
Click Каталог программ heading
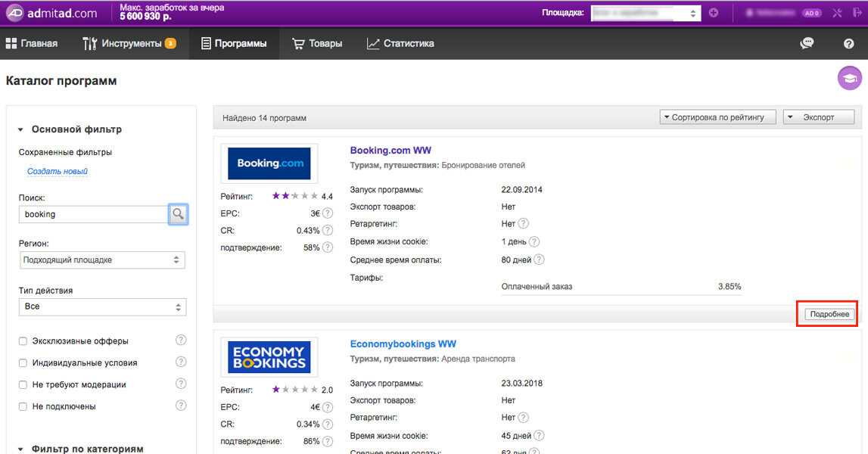pos(61,81)
